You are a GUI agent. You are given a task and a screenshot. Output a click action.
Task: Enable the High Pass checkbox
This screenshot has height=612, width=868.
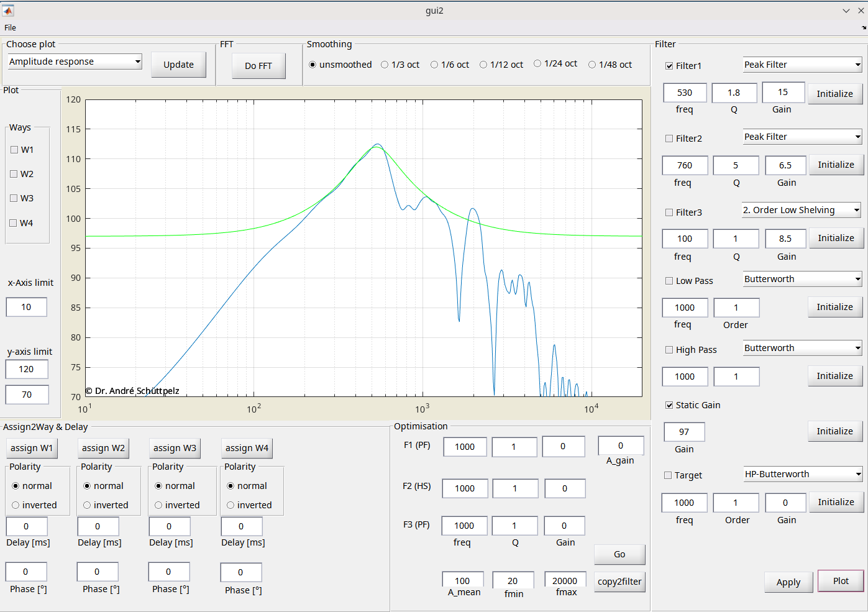[669, 350]
